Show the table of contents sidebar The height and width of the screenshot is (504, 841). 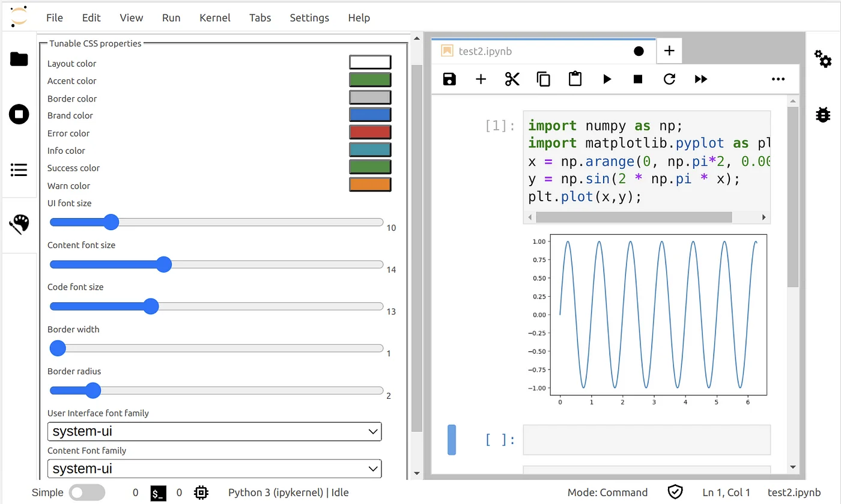[x=19, y=170]
